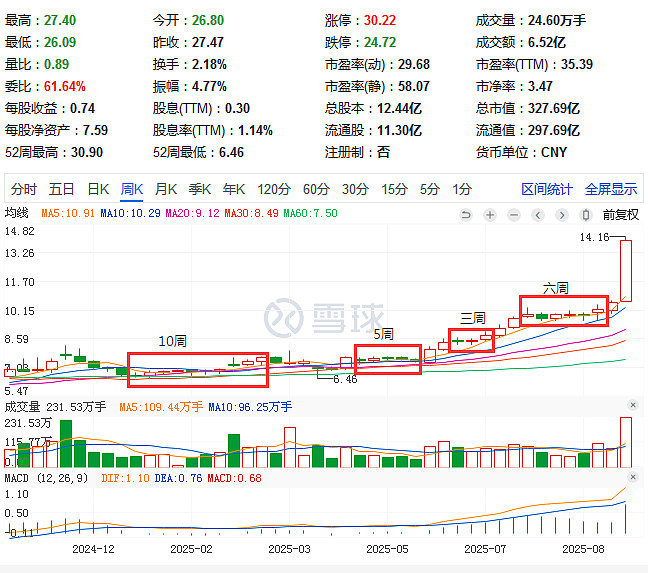Click MA20:9.12 indicator value
The image size is (648, 573).
192,213
